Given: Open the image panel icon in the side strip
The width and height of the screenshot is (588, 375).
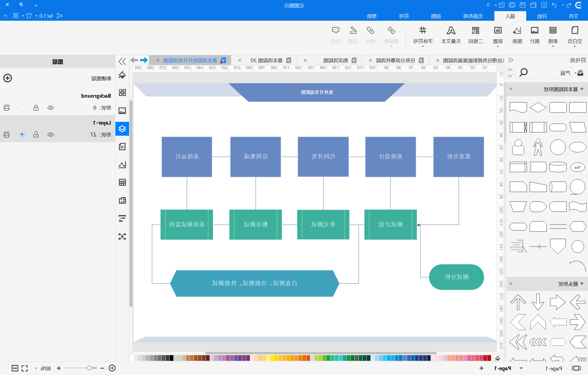Looking at the screenshot, I should tap(122, 111).
